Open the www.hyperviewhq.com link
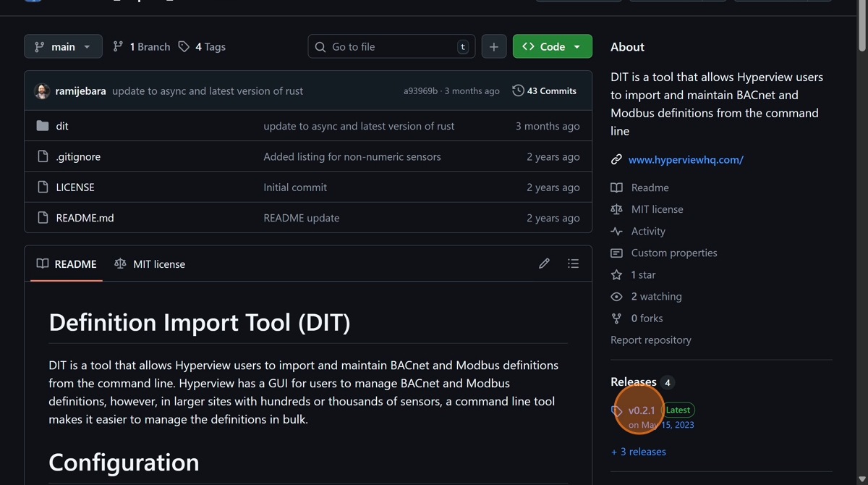Viewport: 868px width, 485px height. coord(685,159)
